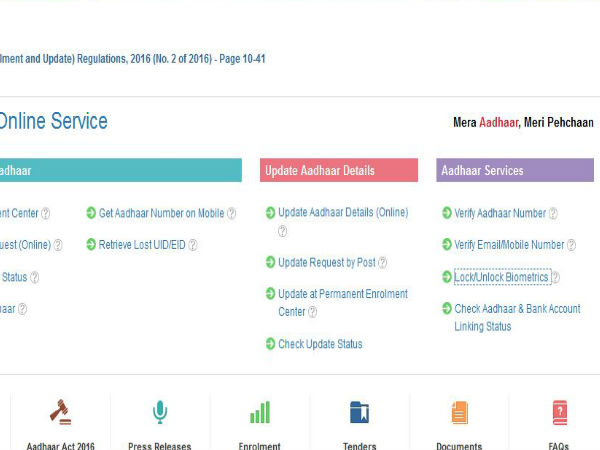Click the Documents orange file icon
Image resolution: width=600 pixels, height=450 pixels.
click(x=459, y=412)
